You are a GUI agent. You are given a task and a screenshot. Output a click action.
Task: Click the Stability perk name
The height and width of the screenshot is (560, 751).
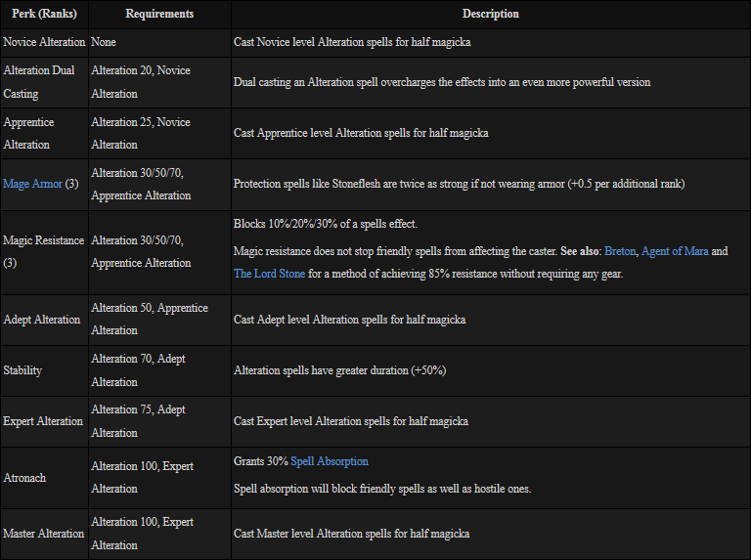click(22, 370)
